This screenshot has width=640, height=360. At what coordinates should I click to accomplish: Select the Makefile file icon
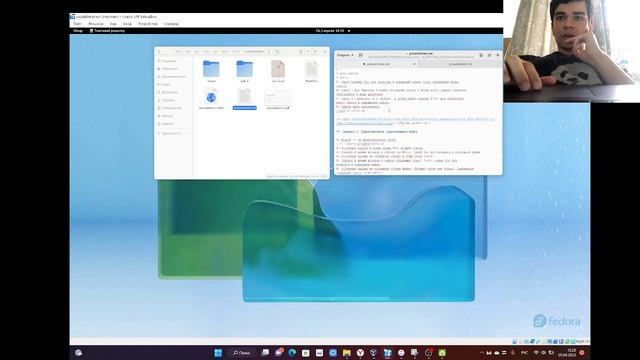[x=311, y=71]
